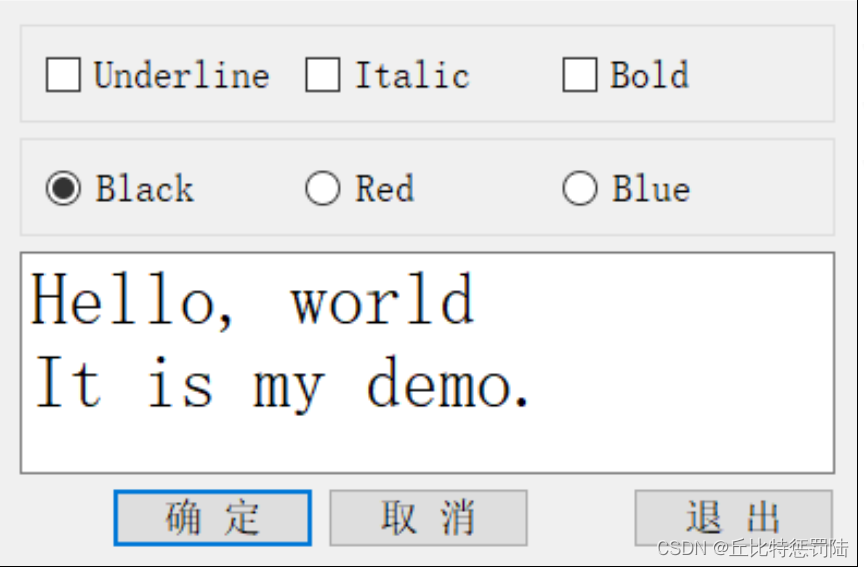Click the 取消 (Cancel) button
This screenshot has height=567, width=864.
428,518
